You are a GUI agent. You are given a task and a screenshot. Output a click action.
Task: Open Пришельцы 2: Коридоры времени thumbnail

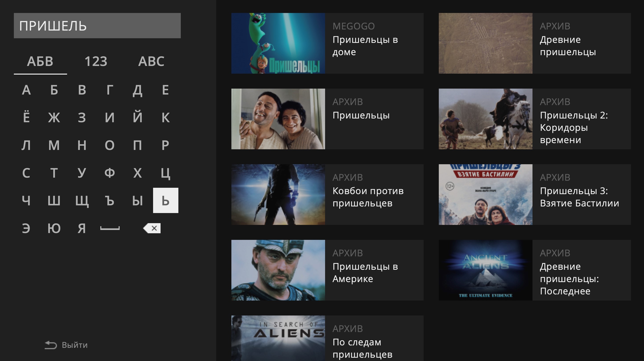coord(485,119)
